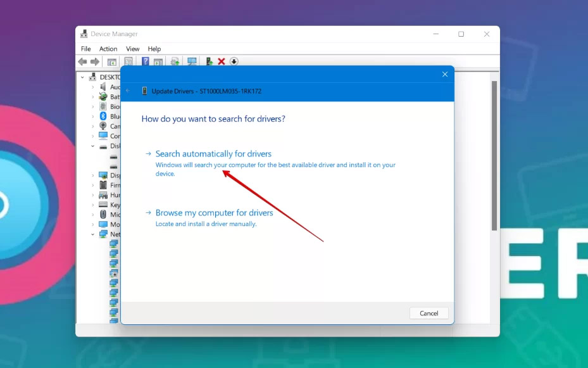Image resolution: width=588 pixels, height=368 pixels.
Task: Uninstall device with the red X toolbar icon
Action: [x=222, y=61]
